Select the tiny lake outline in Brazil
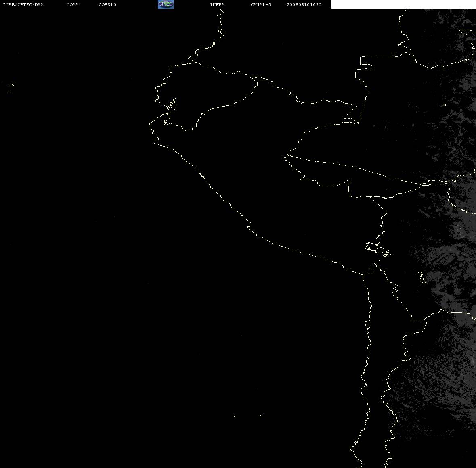476x468 pixels. pos(444,105)
